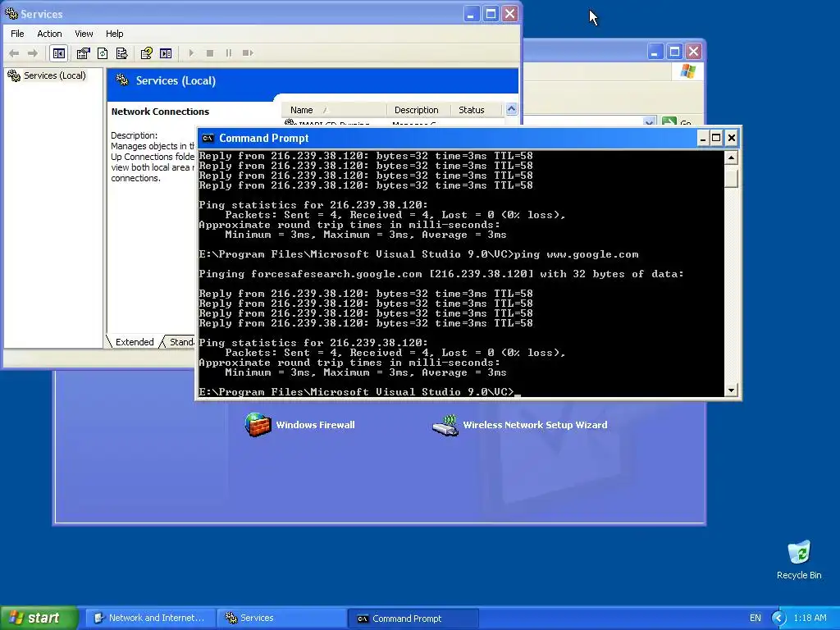Click the 1:18 AM clock
This screenshot has height=630, width=840.
coord(810,619)
